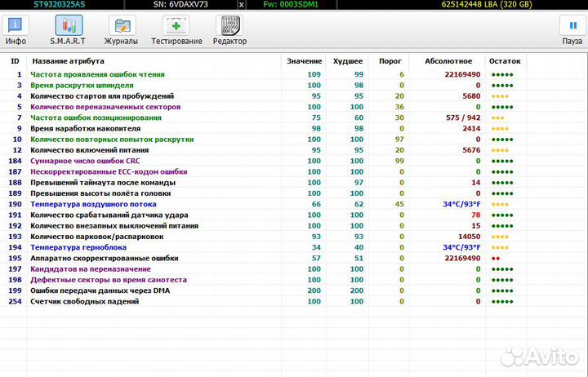Click the ID cell 254

15,302
